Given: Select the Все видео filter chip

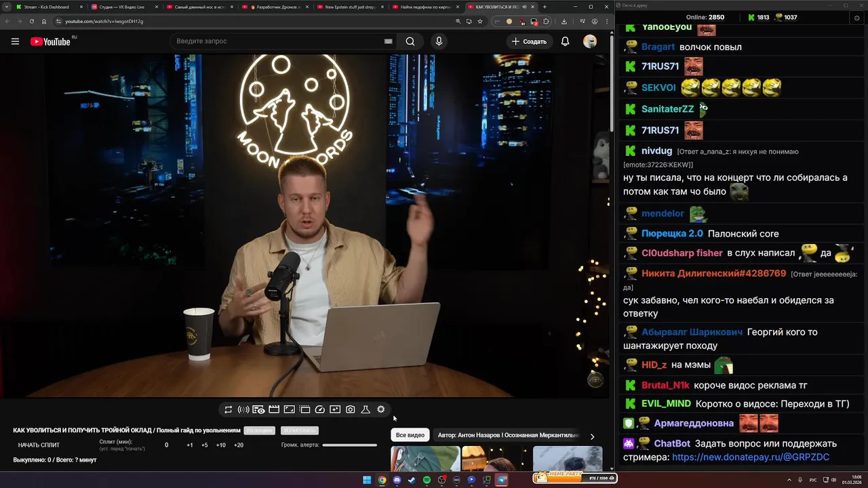Looking at the screenshot, I should (x=410, y=435).
